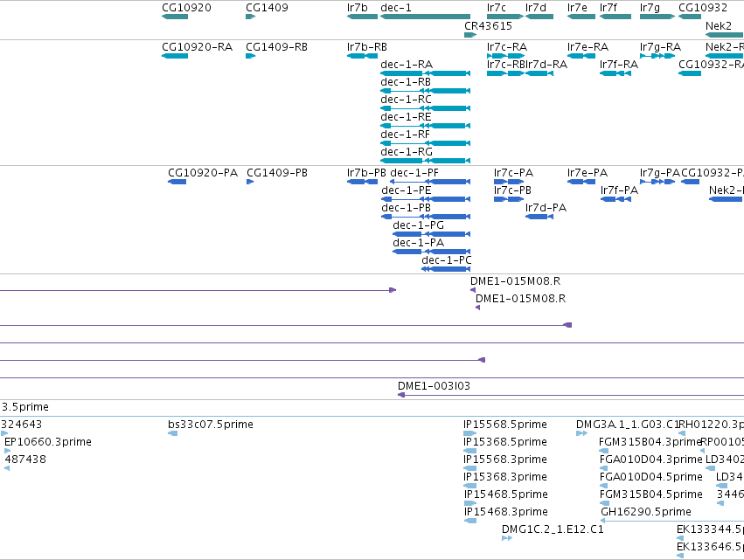Select the dec-1 gene label
Viewport: 744px width, 560px height.
click(x=396, y=8)
